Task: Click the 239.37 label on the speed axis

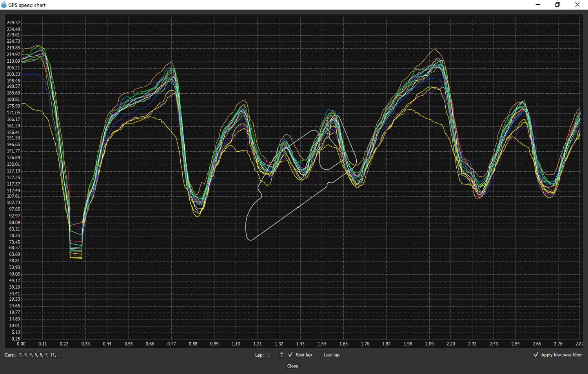Action: coord(13,23)
